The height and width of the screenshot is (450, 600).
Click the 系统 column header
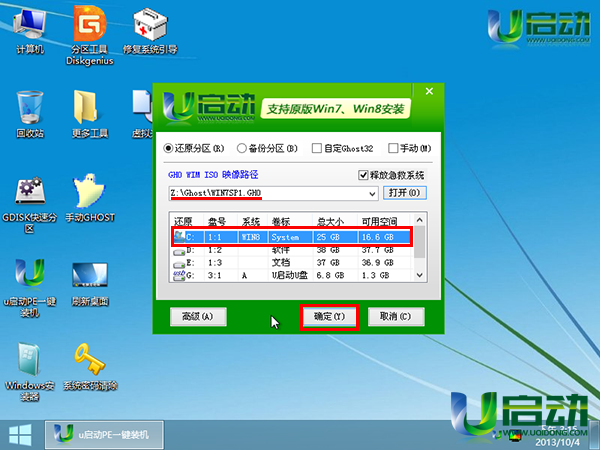click(253, 222)
